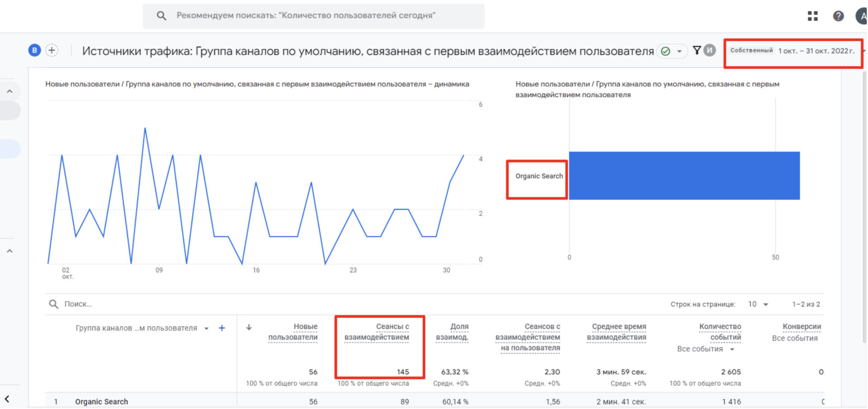This screenshot has width=868, height=409.
Task: Open the Google apps grid icon
Action: [813, 16]
